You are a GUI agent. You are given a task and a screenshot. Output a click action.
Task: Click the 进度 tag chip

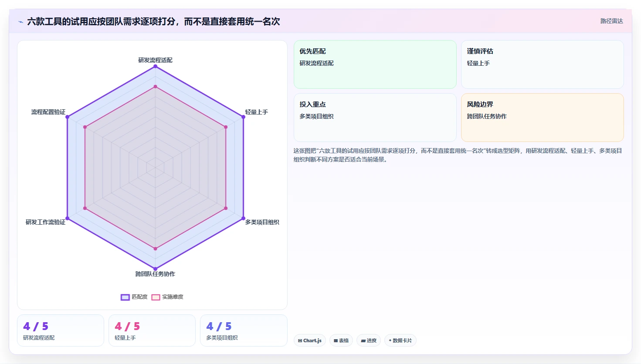tap(369, 340)
